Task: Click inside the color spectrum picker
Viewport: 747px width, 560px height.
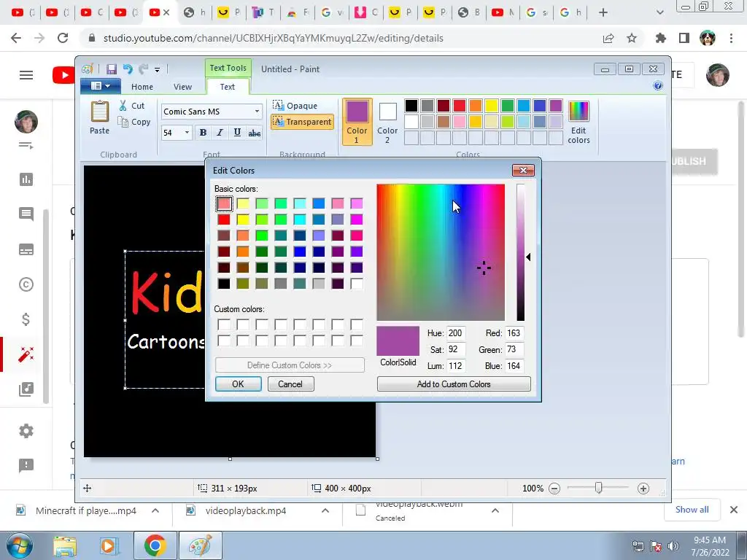Action: (x=441, y=252)
